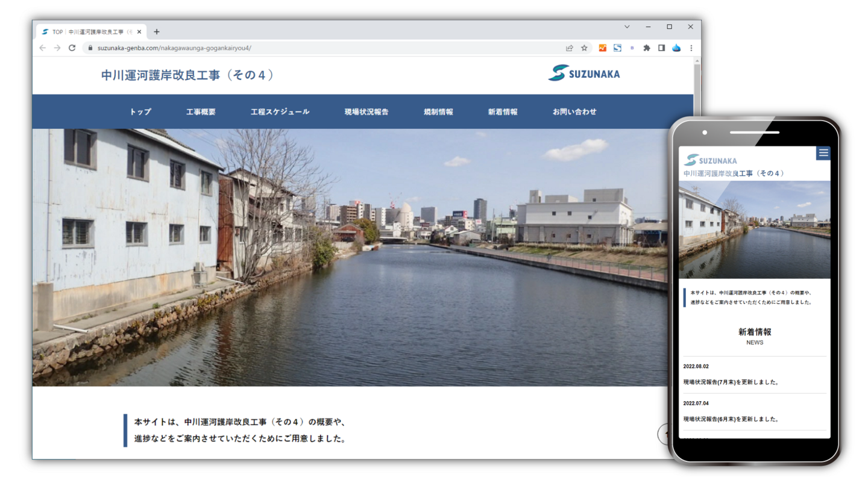868x477 pixels.
Task: Click the blue S extension icon
Action: tap(617, 48)
